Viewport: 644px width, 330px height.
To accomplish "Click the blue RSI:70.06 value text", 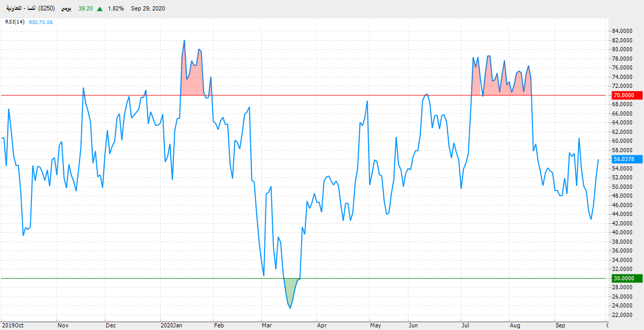I will click(x=41, y=22).
